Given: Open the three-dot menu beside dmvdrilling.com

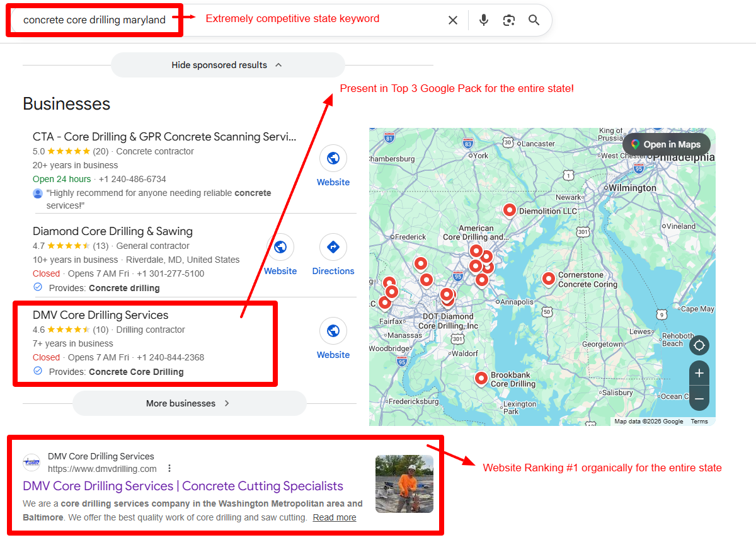Looking at the screenshot, I should [169, 469].
